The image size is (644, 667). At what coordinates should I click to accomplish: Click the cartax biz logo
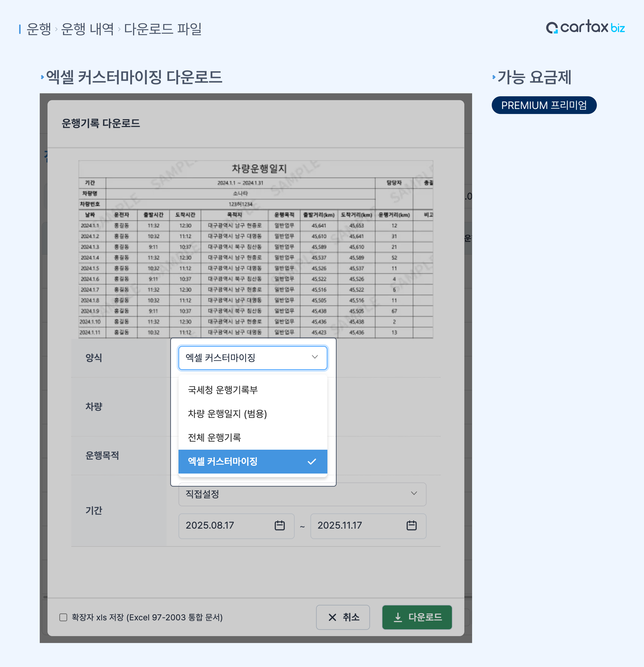[585, 27]
